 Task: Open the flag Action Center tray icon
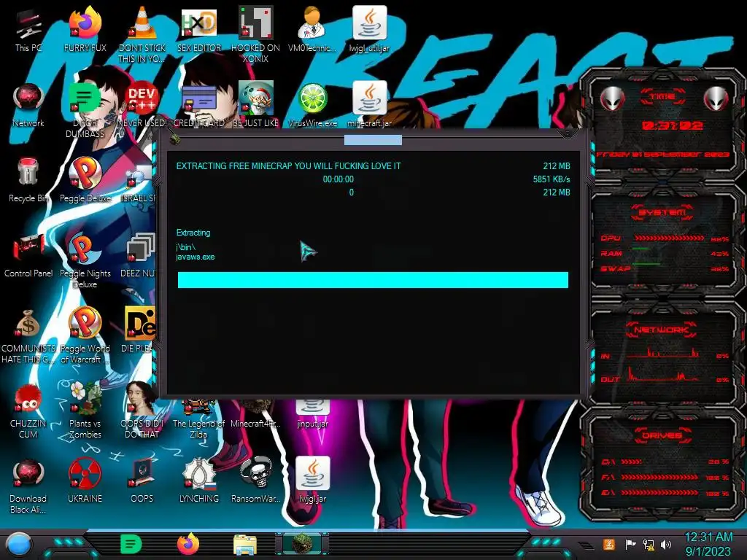[x=631, y=544]
